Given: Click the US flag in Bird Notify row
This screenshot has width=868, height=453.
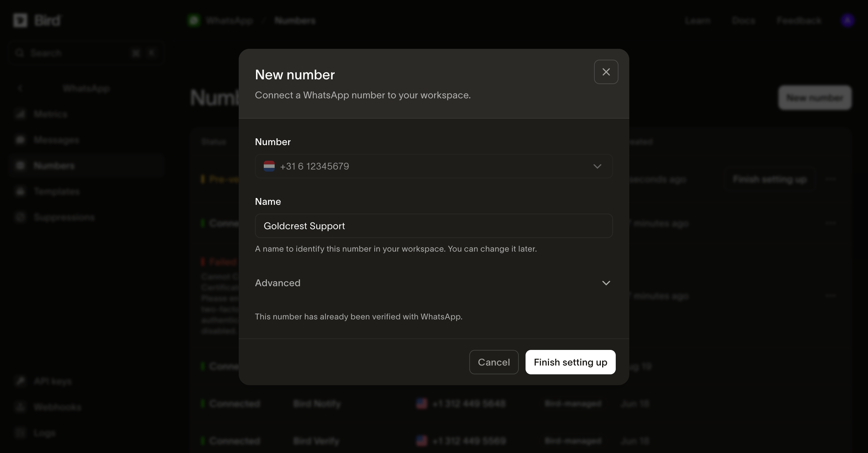Looking at the screenshot, I should click(x=422, y=403).
